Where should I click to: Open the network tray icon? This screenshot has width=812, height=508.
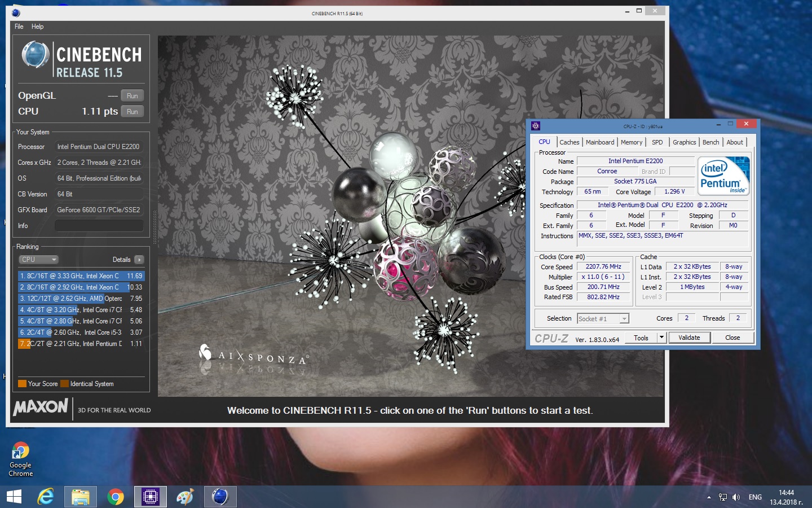(x=723, y=497)
